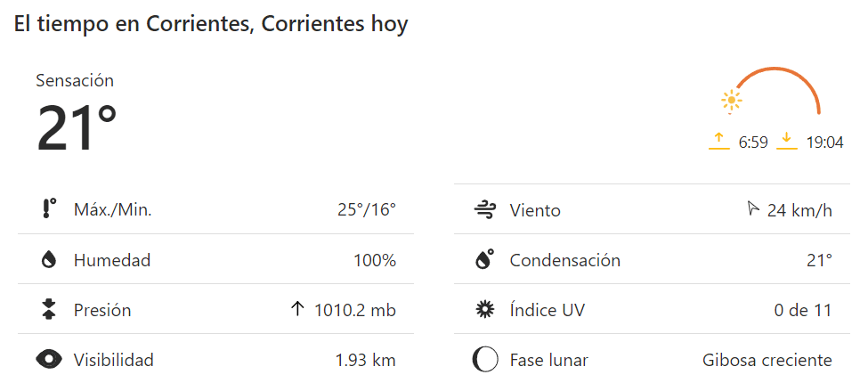Click the humidity droplet icon
The image size is (868, 391).
click(49, 260)
